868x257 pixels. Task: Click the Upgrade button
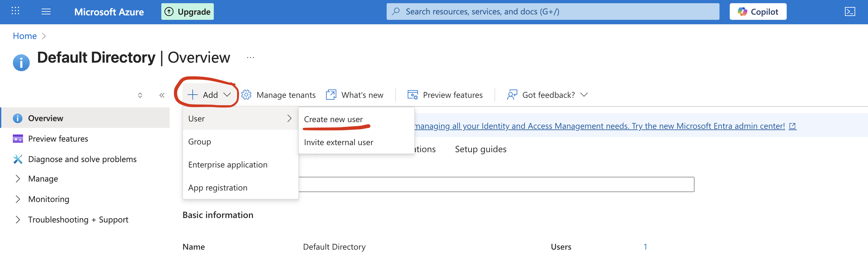pos(187,12)
